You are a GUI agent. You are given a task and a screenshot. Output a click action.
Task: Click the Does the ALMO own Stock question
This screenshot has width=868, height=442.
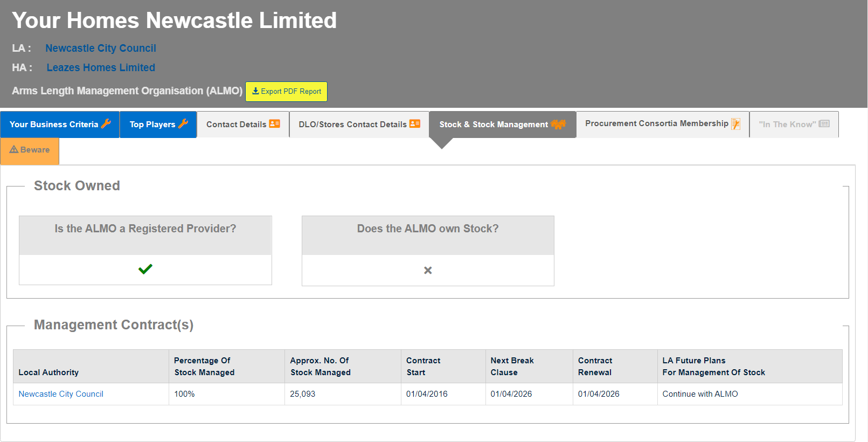tap(428, 229)
